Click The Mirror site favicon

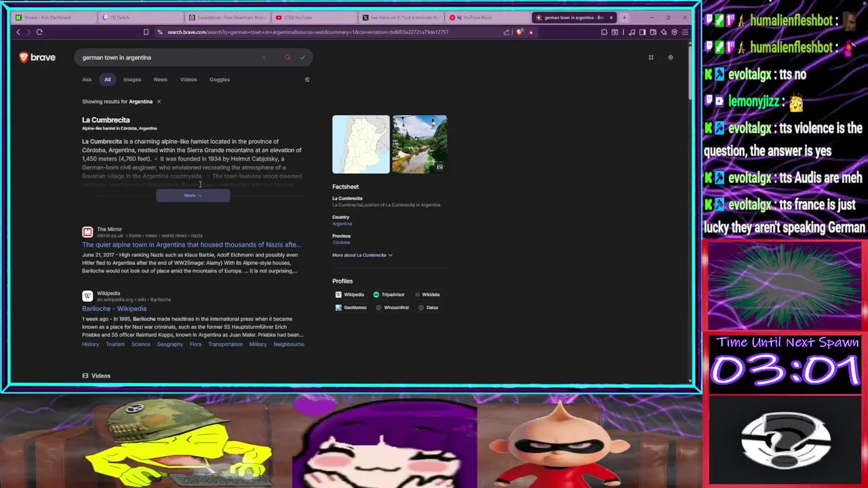pyautogui.click(x=87, y=232)
